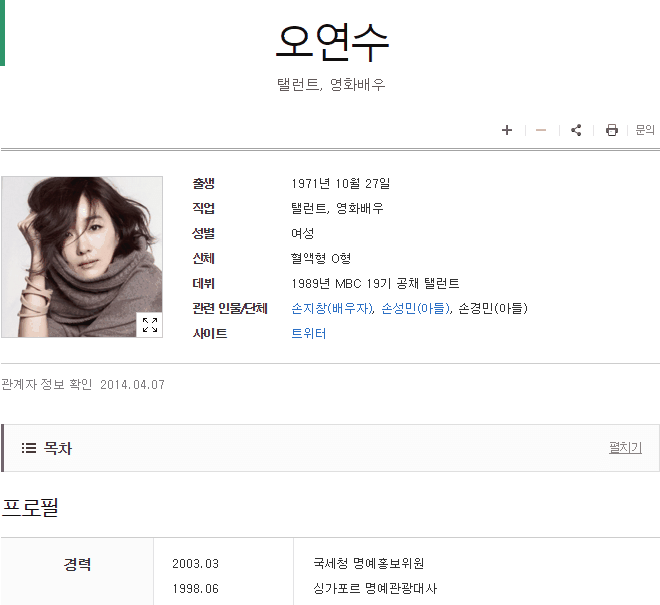The width and height of the screenshot is (660, 605).
Task: Click 손경민(아들) text entry
Action: click(493, 309)
